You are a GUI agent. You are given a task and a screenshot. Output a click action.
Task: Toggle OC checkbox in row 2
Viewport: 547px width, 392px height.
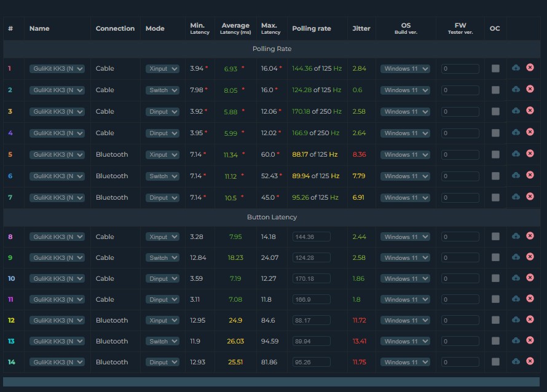tap(495, 90)
